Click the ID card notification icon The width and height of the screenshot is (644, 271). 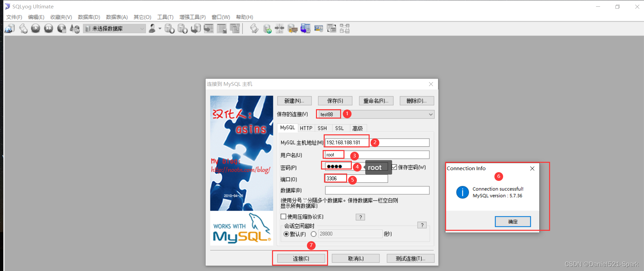click(x=319, y=28)
